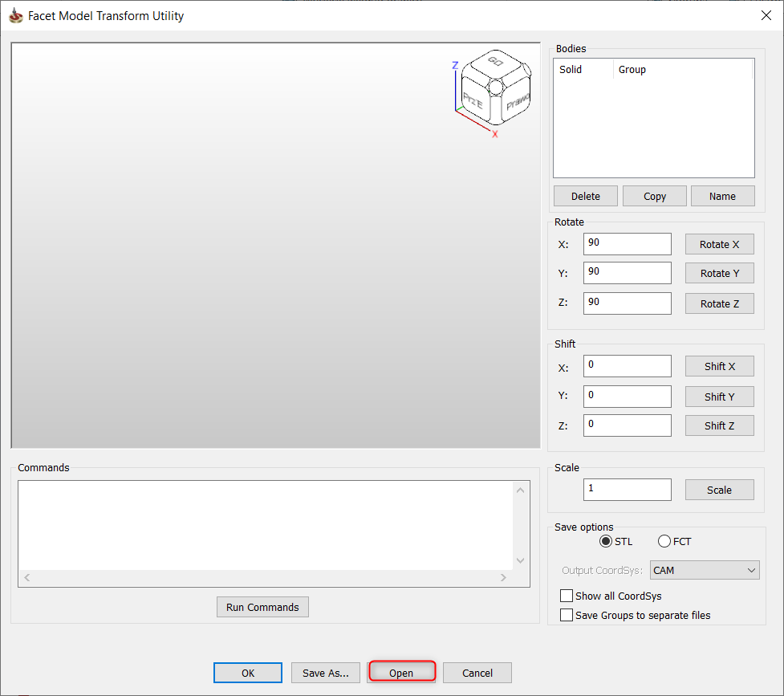This screenshot has width=784, height=696.
Task: Click the left front face of view cube
Action: click(473, 102)
